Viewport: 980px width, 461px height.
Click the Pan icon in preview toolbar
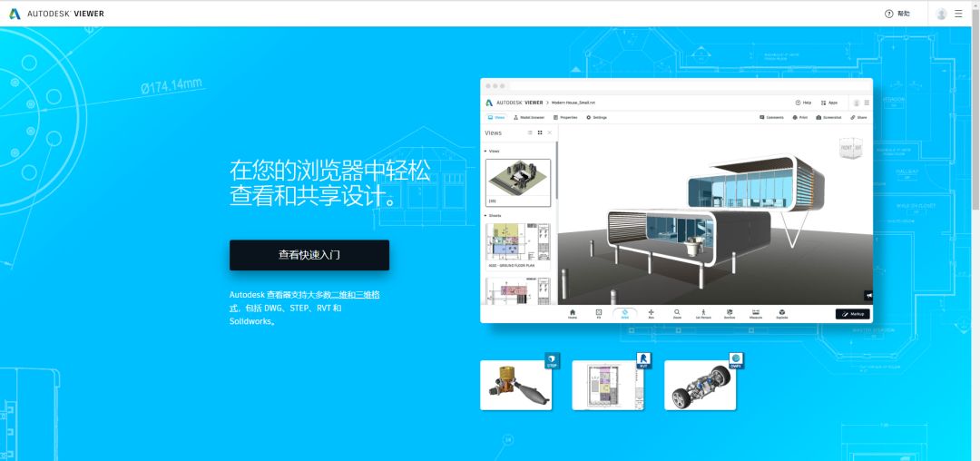[x=652, y=314]
